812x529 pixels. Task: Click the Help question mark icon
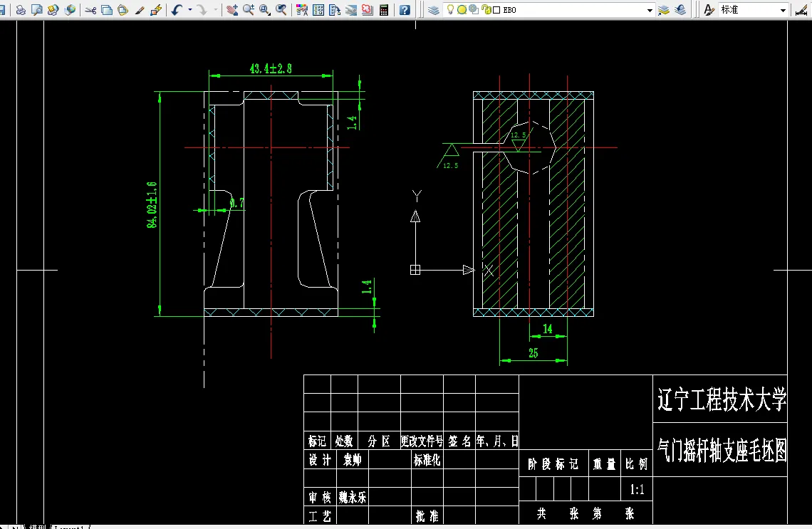405,10
